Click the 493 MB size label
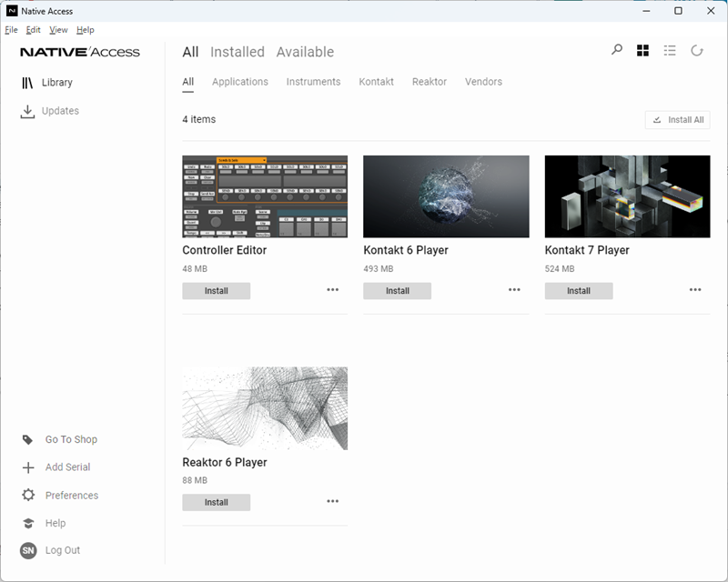 click(x=379, y=269)
